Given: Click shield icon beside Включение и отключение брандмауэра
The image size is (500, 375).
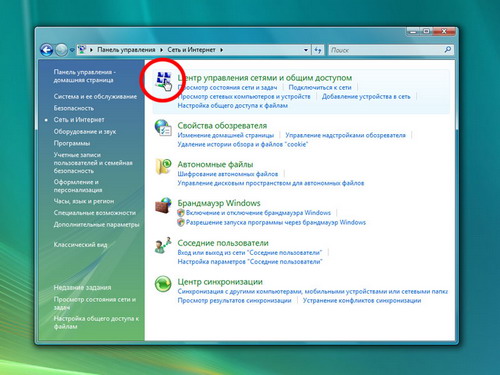Looking at the screenshot, I should 181,213.
